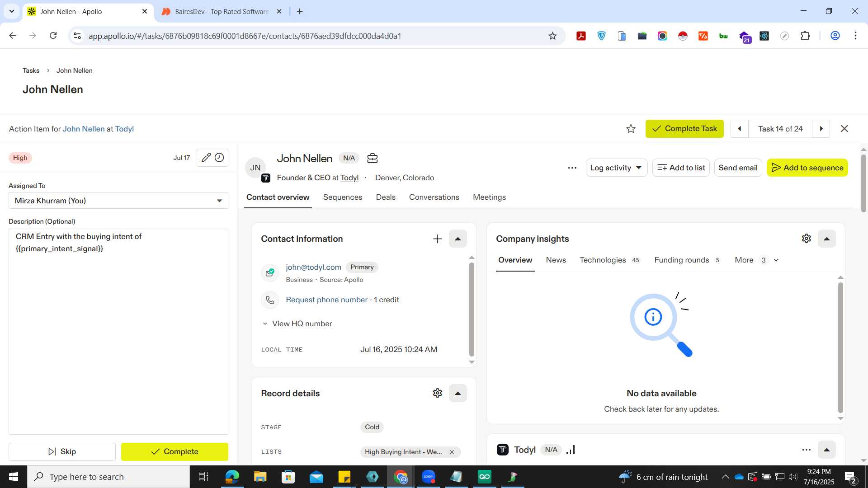868x488 pixels.
Task: Bookmark this page with the star
Action: coord(552,36)
